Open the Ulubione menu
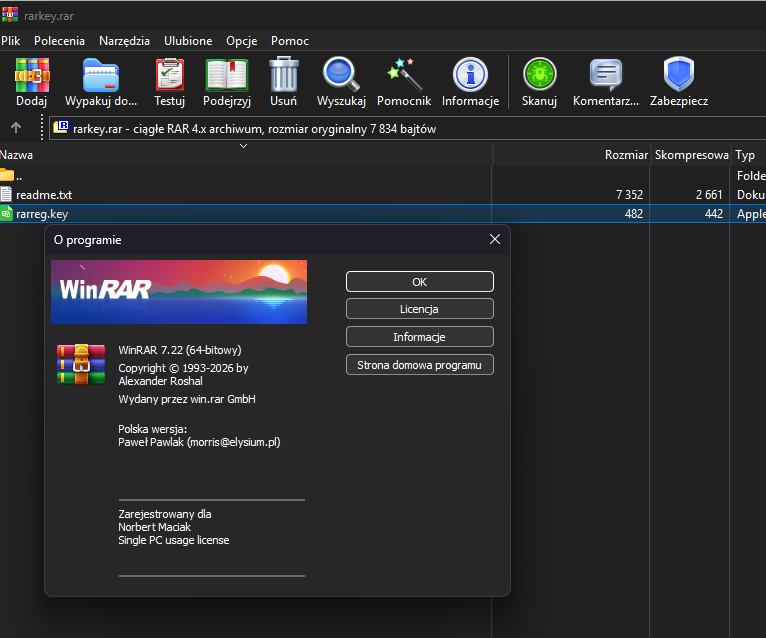766x638 pixels. pyautogui.click(x=188, y=41)
